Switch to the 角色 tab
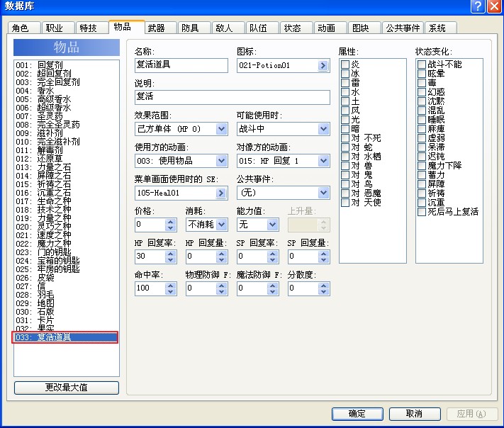The image size is (504, 428). pyautogui.click(x=24, y=28)
